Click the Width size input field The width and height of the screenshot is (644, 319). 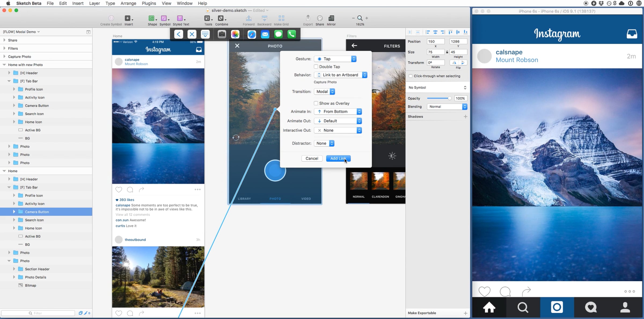(x=436, y=52)
